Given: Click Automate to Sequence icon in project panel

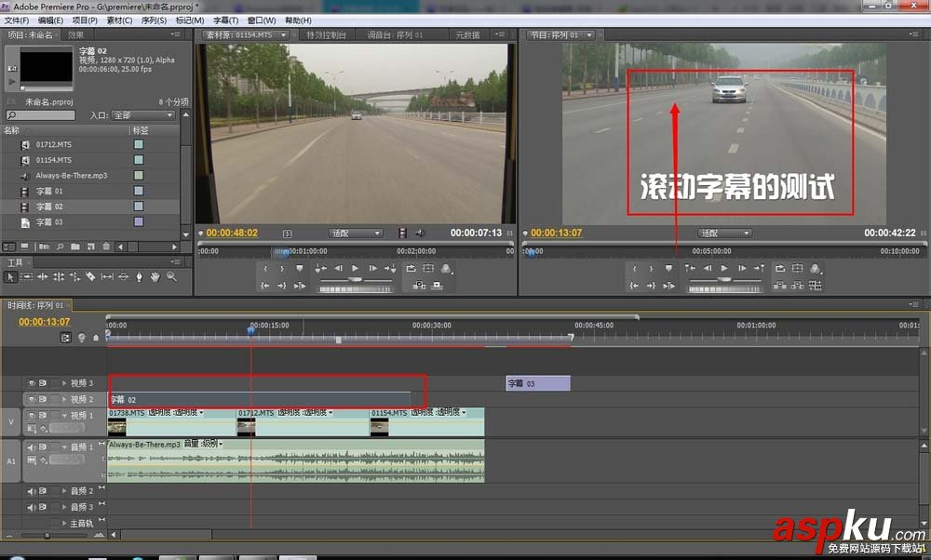Looking at the screenshot, I should pos(45,247).
